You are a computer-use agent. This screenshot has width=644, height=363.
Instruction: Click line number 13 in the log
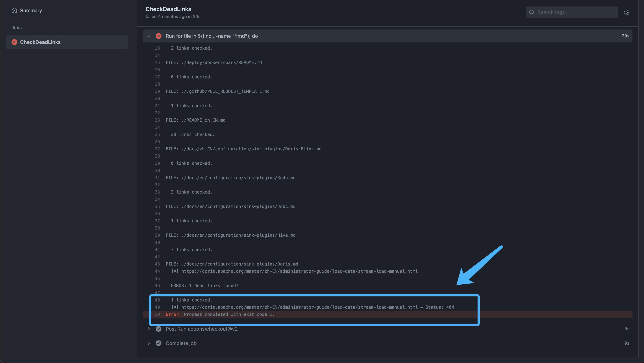point(157,48)
